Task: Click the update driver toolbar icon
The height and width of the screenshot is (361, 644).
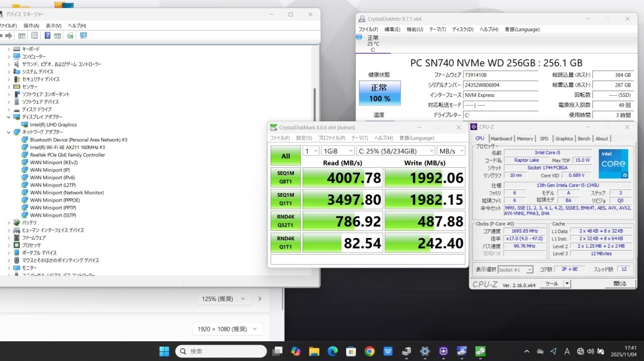Action: pos(70,35)
